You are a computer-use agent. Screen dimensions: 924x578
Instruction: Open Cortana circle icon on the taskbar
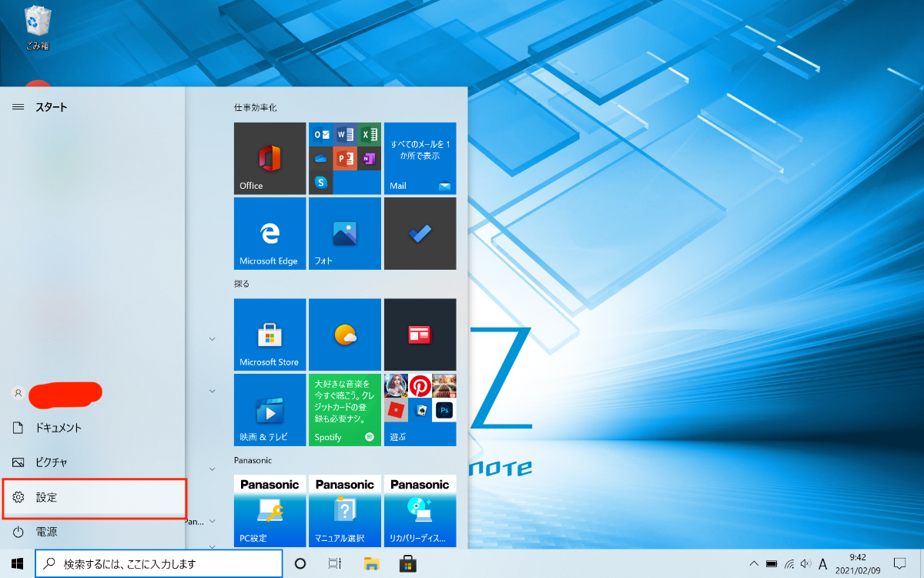(x=300, y=563)
